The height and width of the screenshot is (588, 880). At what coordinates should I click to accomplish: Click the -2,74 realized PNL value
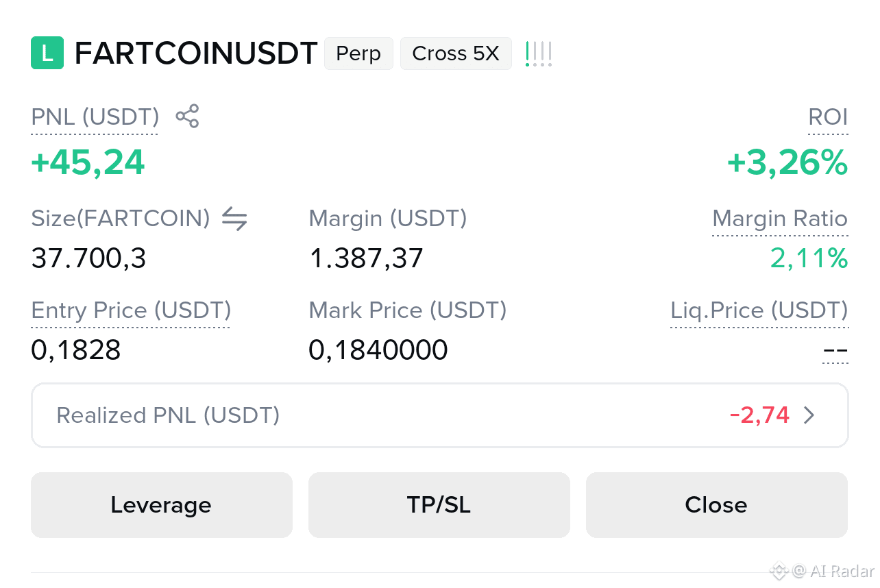pos(759,415)
